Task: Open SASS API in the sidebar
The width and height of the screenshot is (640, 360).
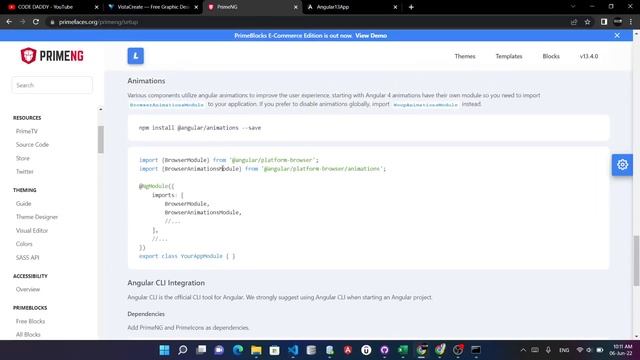Action: [x=27, y=258]
